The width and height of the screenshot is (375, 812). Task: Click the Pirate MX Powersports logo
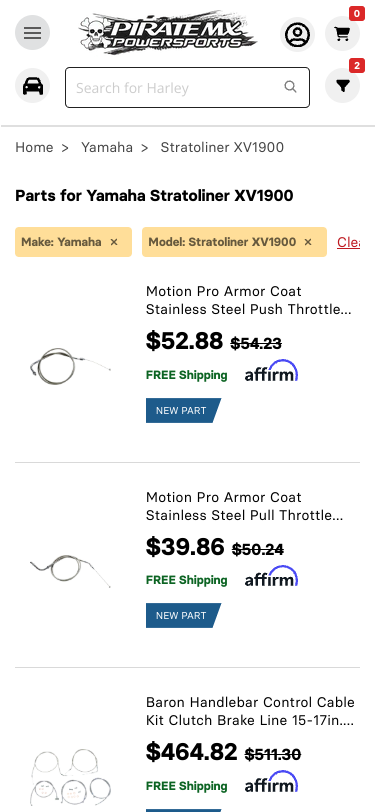click(x=167, y=33)
